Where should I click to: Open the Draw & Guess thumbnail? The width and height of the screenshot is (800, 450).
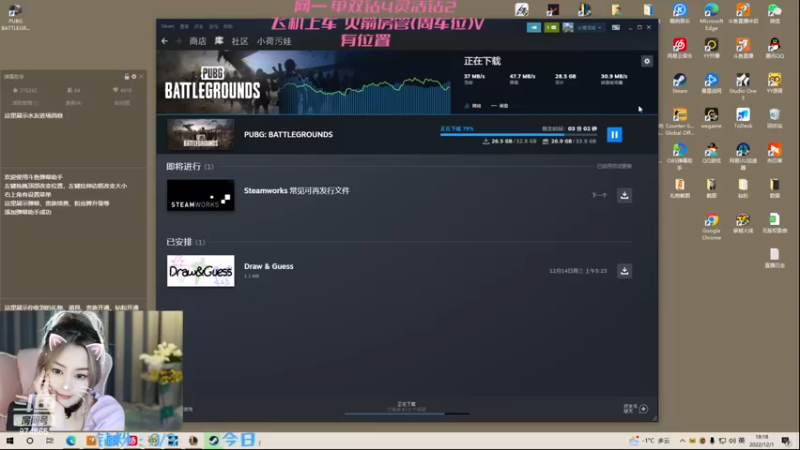coord(201,271)
